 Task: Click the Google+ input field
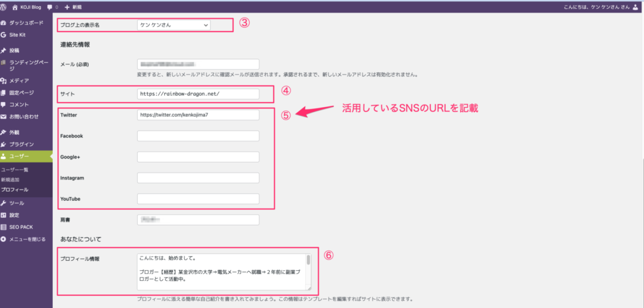pos(198,157)
